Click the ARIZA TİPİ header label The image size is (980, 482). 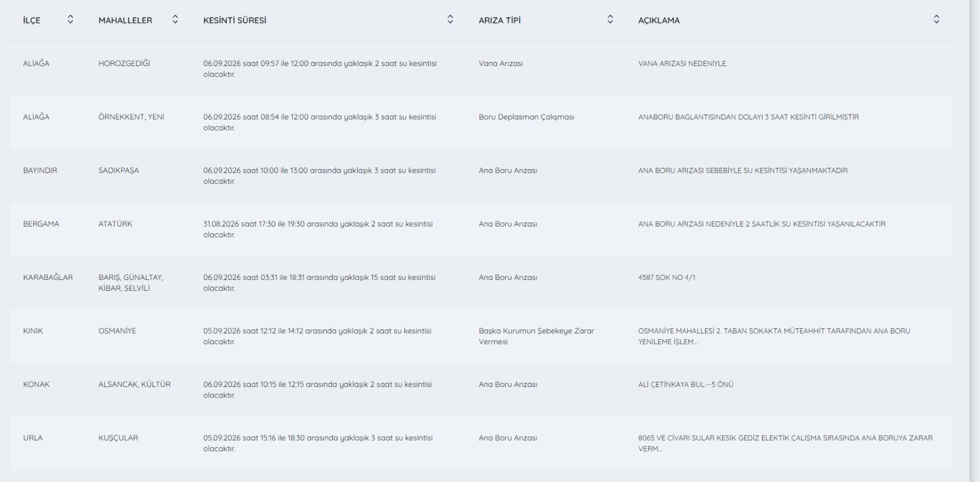click(x=500, y=20)
